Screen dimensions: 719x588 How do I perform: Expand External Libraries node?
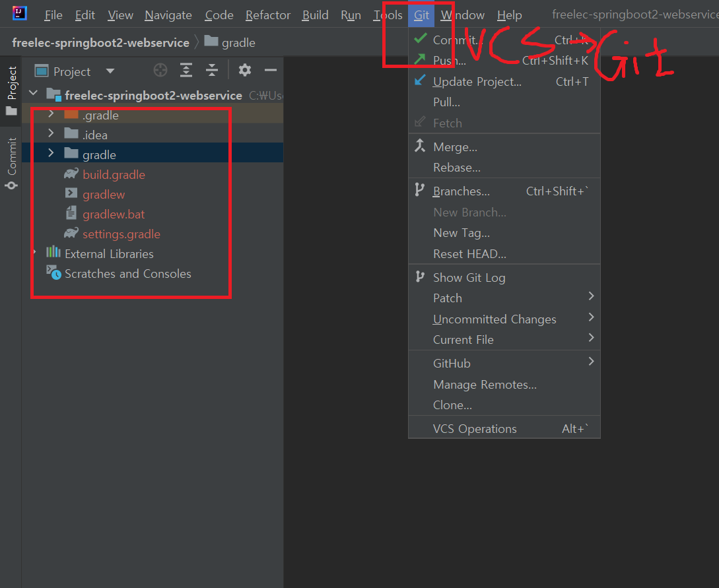(x=35, y=253)
